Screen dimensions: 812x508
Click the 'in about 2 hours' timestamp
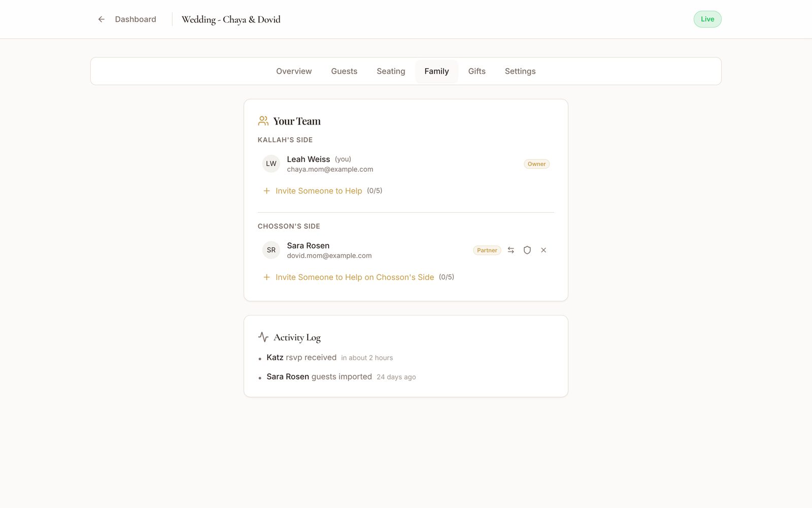coord(367,358)
